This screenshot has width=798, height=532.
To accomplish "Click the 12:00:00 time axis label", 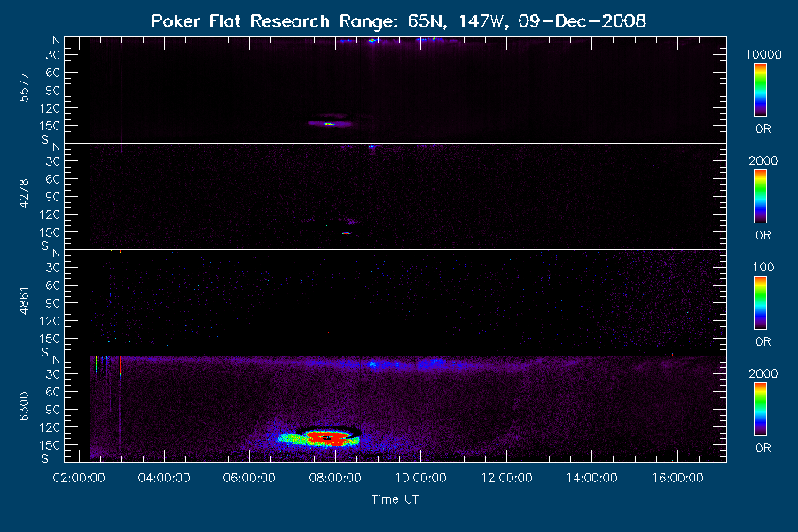I will pos(506,478).
